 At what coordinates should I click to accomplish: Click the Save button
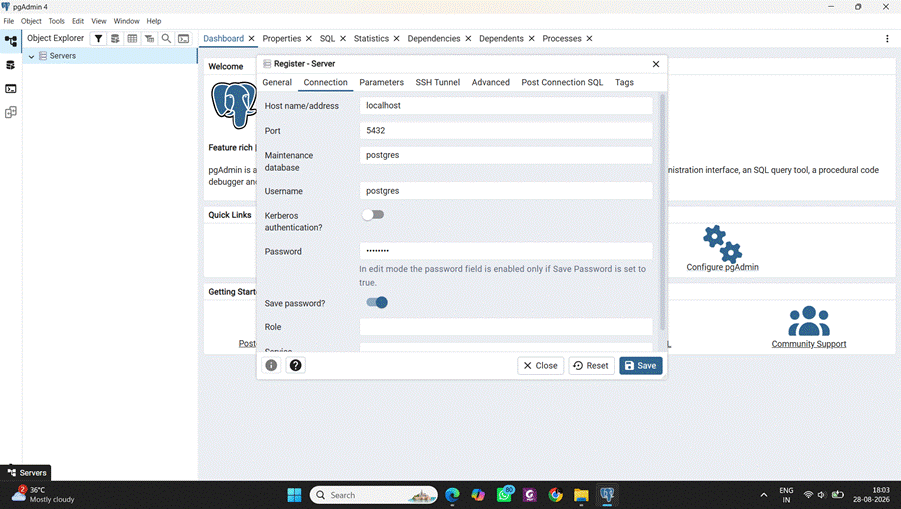pyautogui.click(x=641, y=365)
